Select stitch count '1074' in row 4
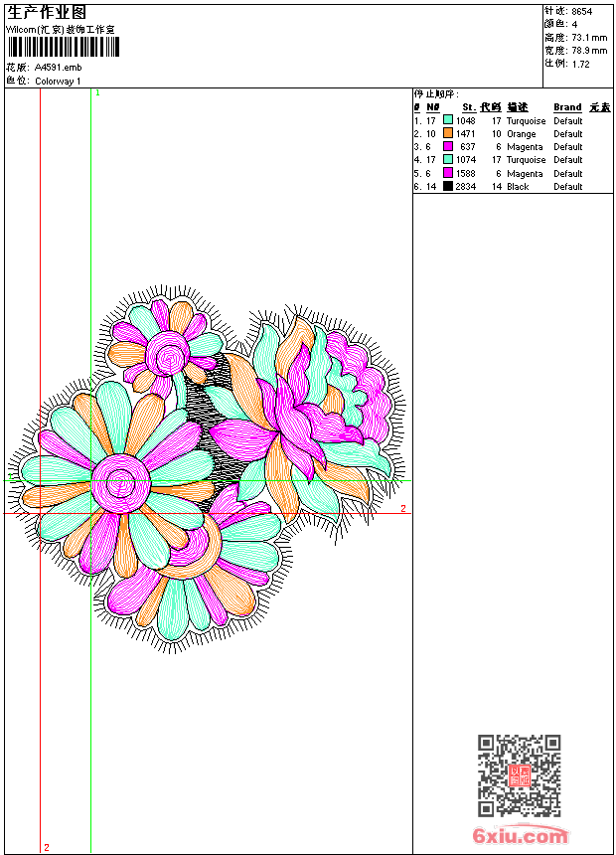The image size is (616, 855). click(x=466, y=160)
